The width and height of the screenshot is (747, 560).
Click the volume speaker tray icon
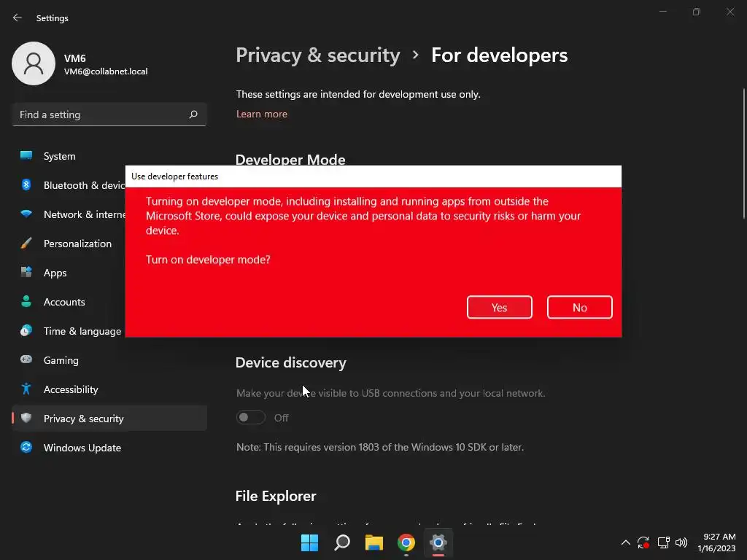pos(681,542)
